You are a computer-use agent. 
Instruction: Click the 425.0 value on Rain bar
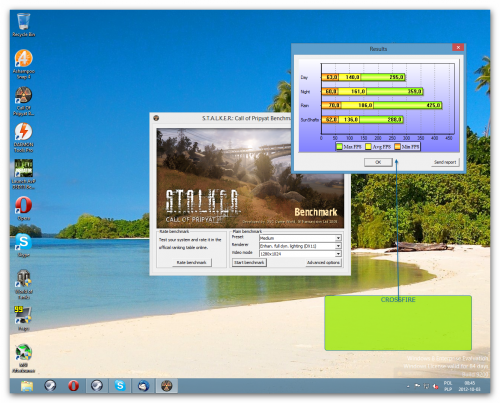click(x=433, y=105)
